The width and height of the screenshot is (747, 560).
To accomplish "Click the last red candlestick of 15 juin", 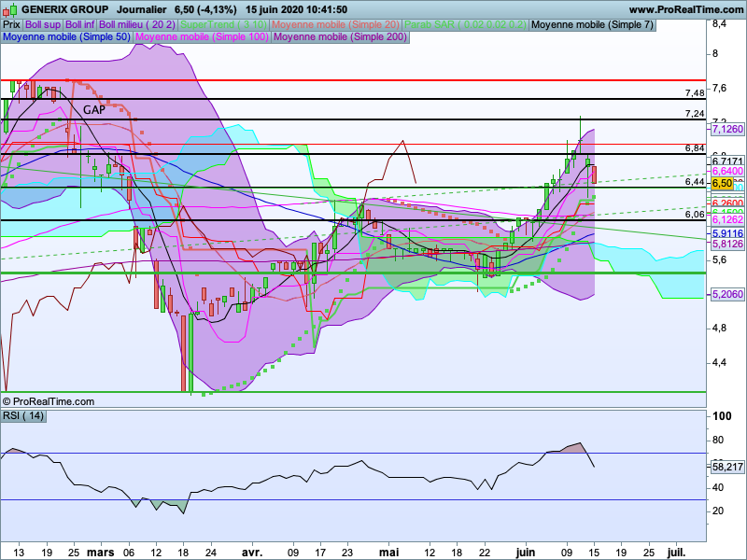I will pos(594,175).
